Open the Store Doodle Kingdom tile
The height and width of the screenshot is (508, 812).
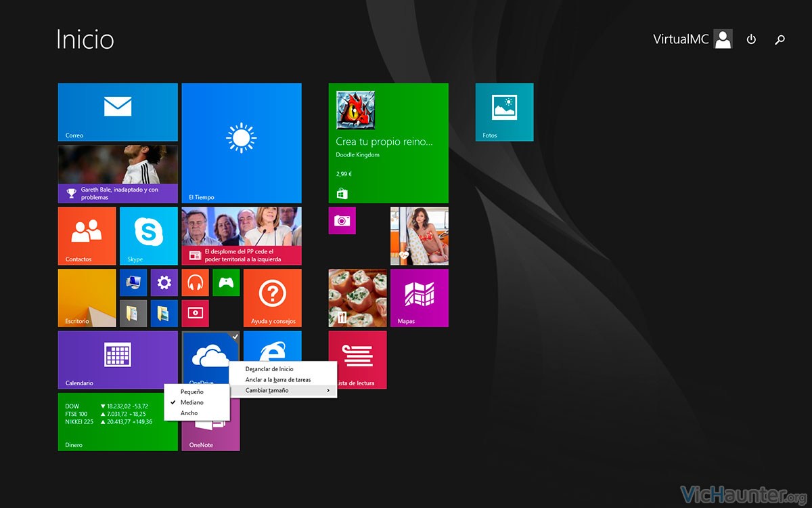click(388, 143)
